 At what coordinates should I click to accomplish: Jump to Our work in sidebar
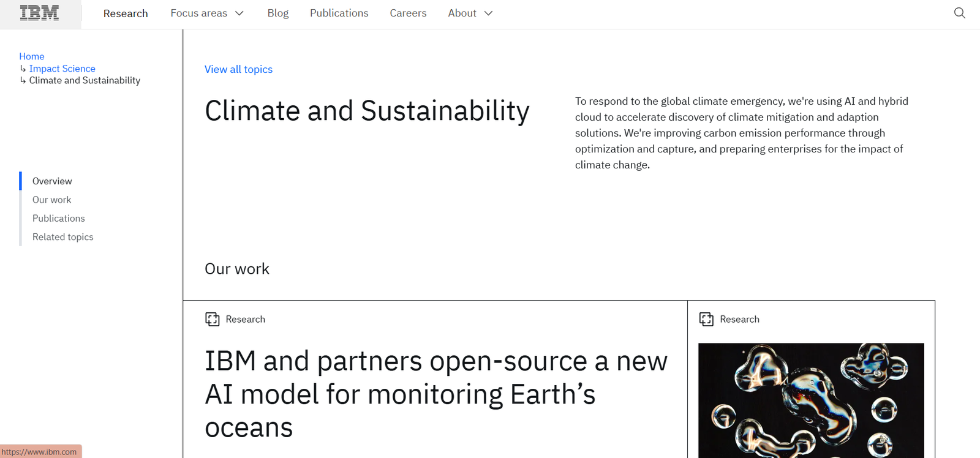(51, 200)
